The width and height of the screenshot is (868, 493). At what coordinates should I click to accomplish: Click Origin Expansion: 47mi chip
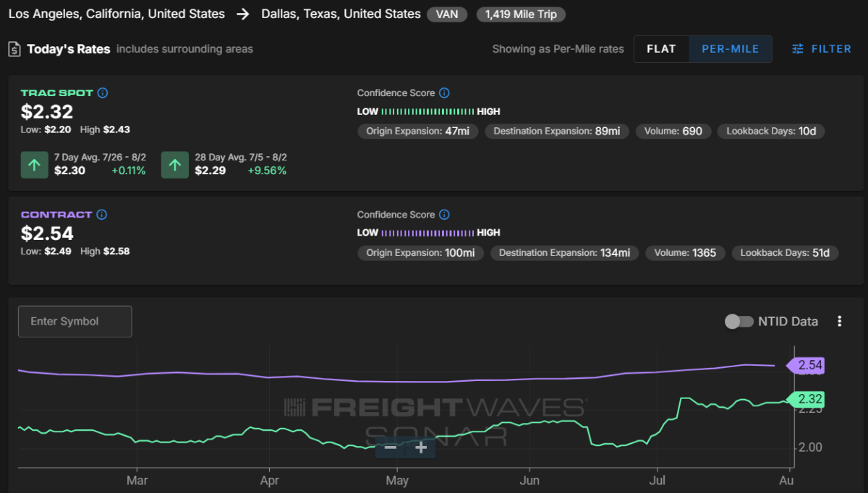point(418,132)
